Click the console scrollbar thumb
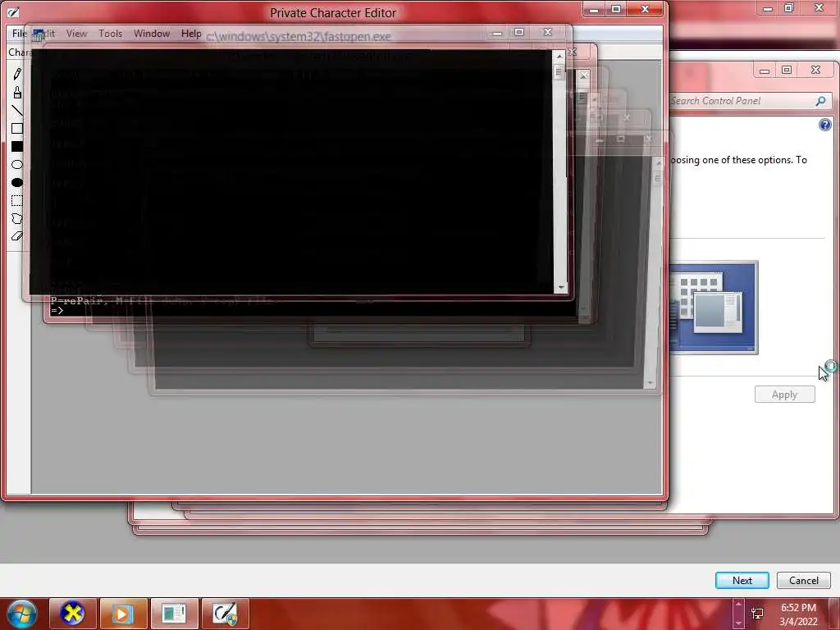Image resolution: width=840 pixels, height=630 pixels. 559,72
